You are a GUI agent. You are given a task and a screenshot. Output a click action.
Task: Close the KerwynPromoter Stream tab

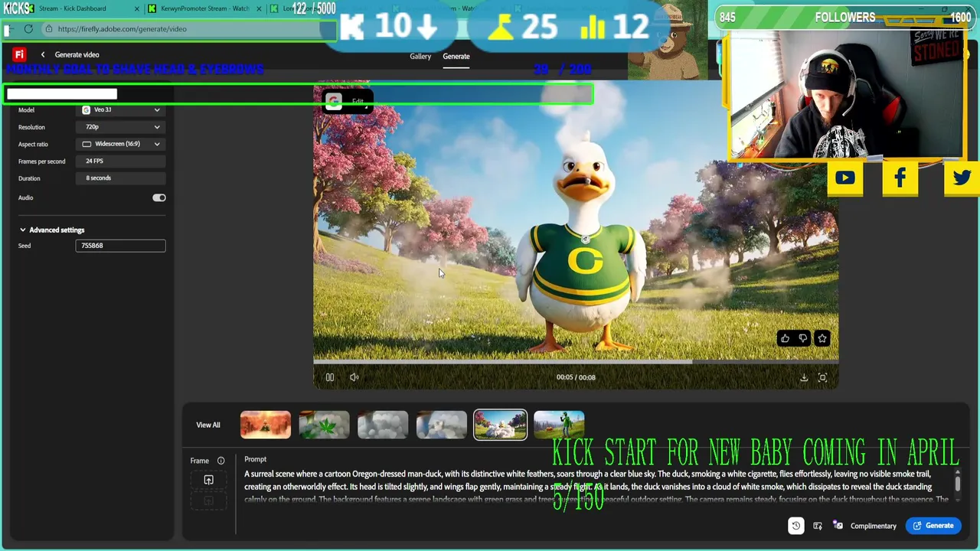pos(259,8)
